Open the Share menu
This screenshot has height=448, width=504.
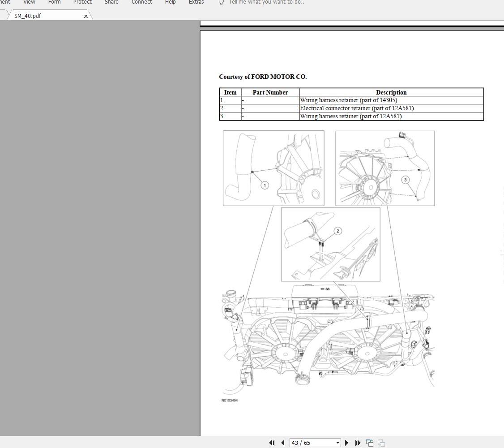pyautogui.click(x=111, y=2)
